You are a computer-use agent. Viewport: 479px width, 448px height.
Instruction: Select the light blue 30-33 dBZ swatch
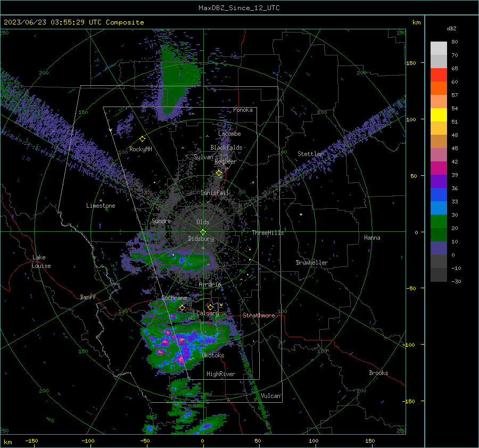[x=439, y=208]
